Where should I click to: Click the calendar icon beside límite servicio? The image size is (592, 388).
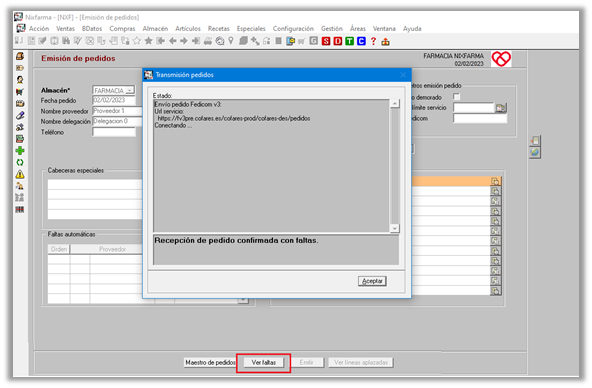501,108
